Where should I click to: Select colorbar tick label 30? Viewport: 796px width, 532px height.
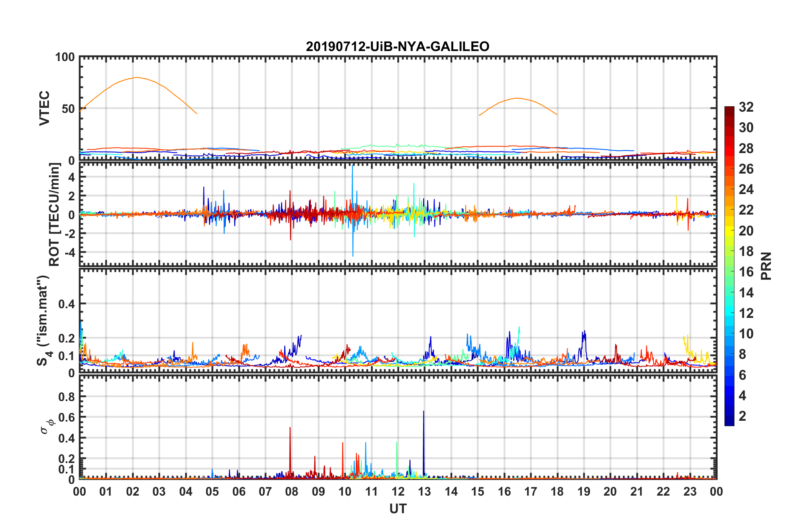[x=746, y=128]
